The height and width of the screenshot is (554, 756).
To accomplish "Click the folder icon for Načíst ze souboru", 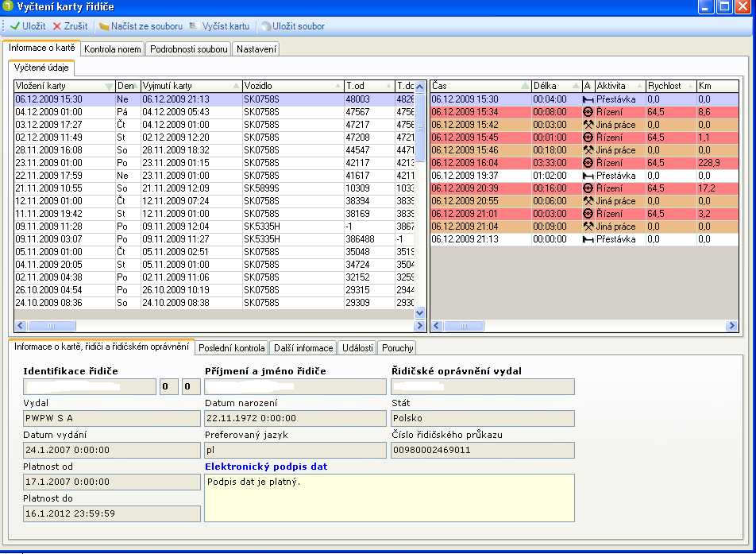I will [104, 26].
